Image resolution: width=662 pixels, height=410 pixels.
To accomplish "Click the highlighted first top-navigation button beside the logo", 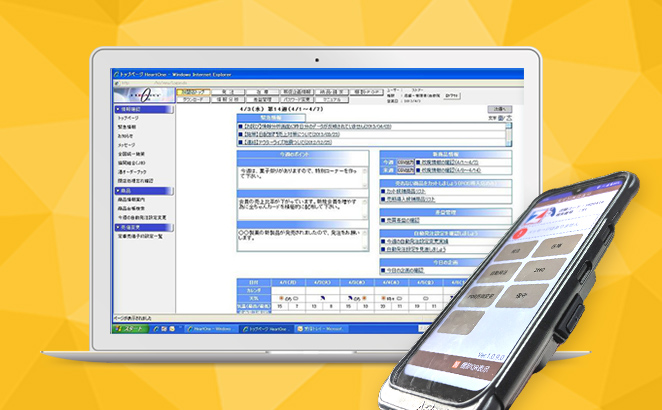I will click(193, 92).
